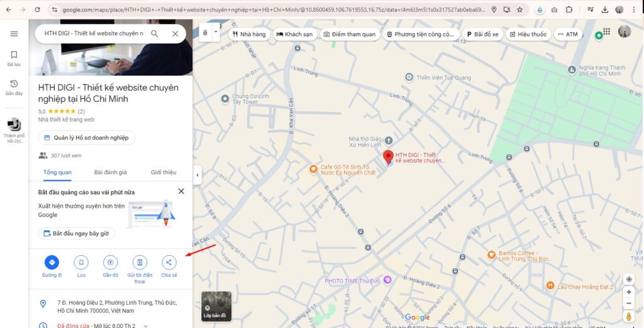Click Bắt đầu ngay bây giờ button
644x328 pixels.
point(77,234)
